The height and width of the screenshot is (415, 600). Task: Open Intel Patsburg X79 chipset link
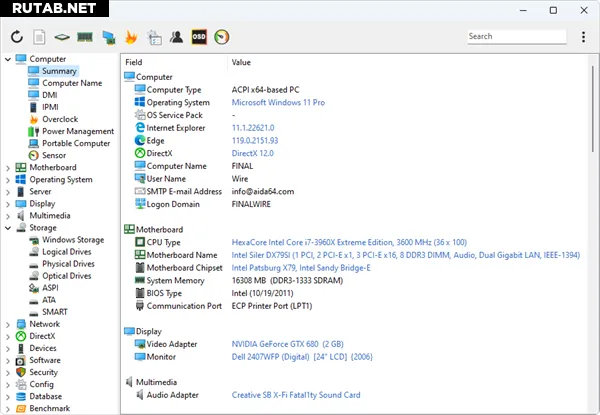301,268
